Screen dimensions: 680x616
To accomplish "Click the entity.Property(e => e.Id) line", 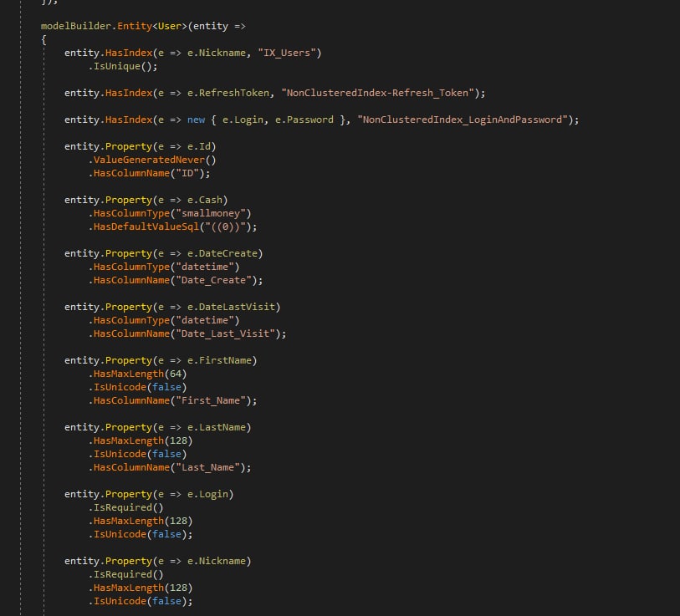I will (140, 146).
